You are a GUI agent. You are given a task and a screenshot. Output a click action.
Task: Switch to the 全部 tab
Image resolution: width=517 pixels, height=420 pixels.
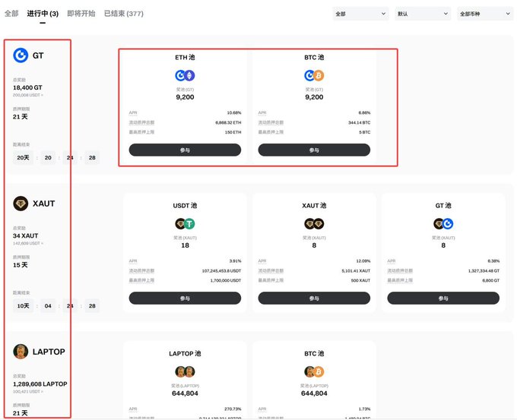[x=11, y=14]
